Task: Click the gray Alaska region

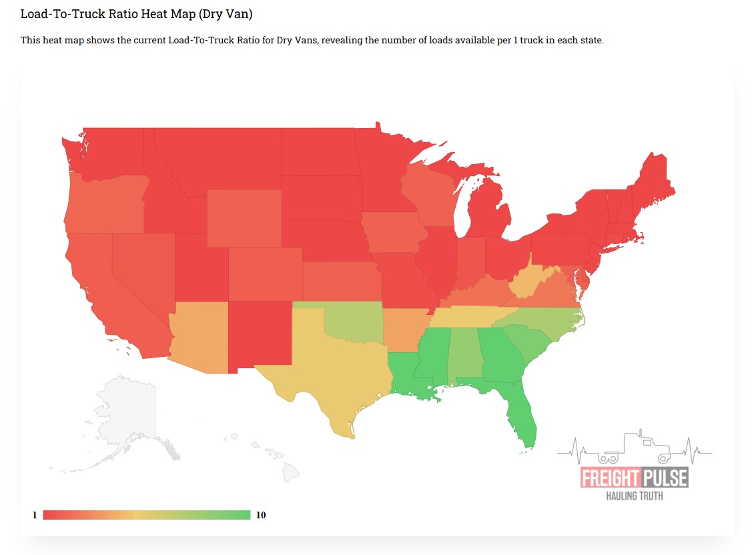Action: pyautogui.click(x=127, y=407)
